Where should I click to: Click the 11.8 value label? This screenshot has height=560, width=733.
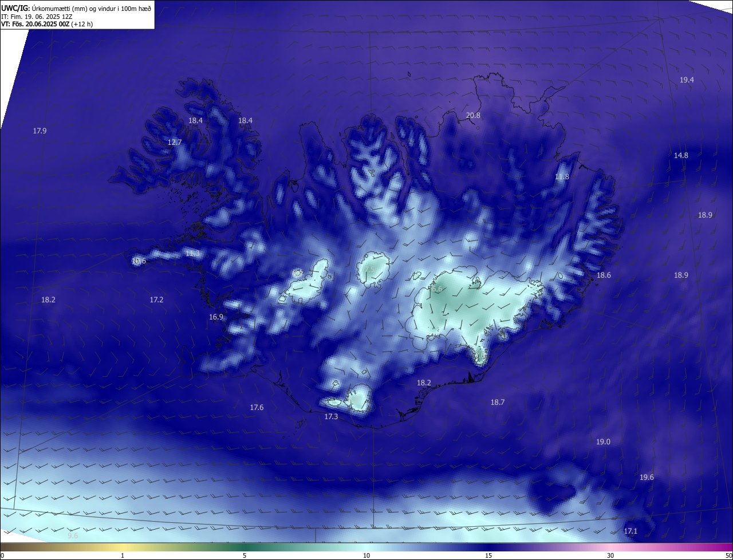point(562,177)
